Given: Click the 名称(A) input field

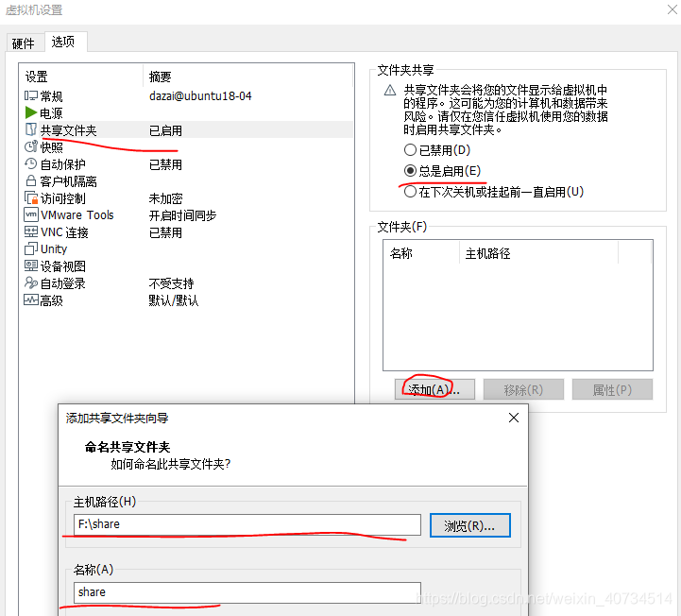Looking at the screenshot, I should 247,592.
